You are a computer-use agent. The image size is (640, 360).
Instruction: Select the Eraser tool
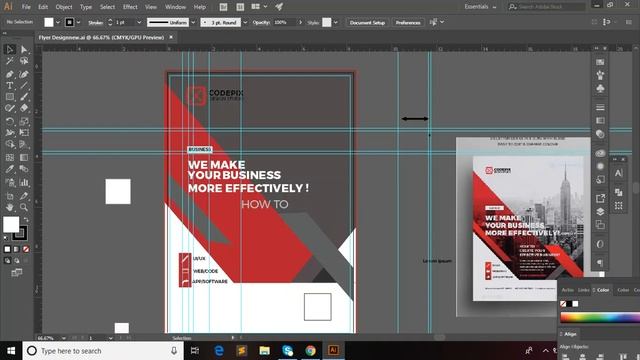24,109
